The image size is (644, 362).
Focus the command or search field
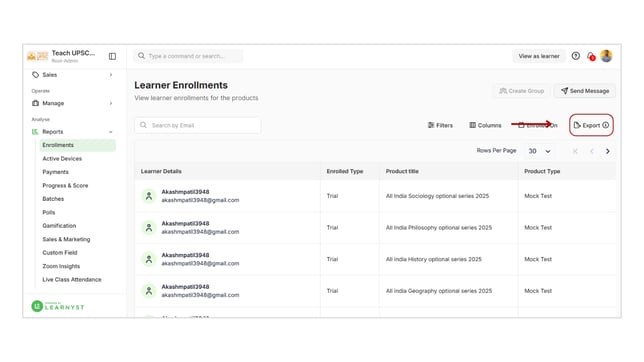click(189, 56)
